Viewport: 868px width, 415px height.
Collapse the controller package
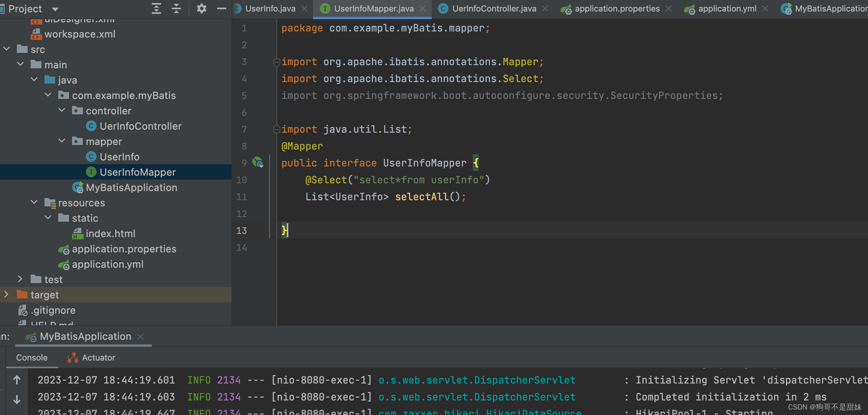click(x=62, y=110)
